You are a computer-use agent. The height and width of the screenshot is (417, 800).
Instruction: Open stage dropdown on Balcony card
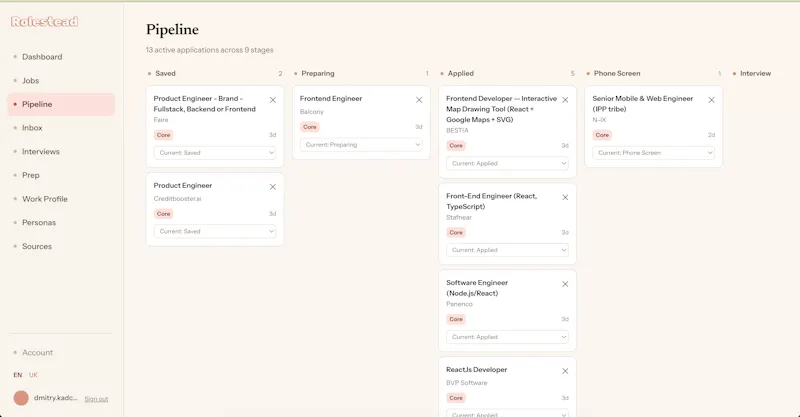tap(361, 144)
